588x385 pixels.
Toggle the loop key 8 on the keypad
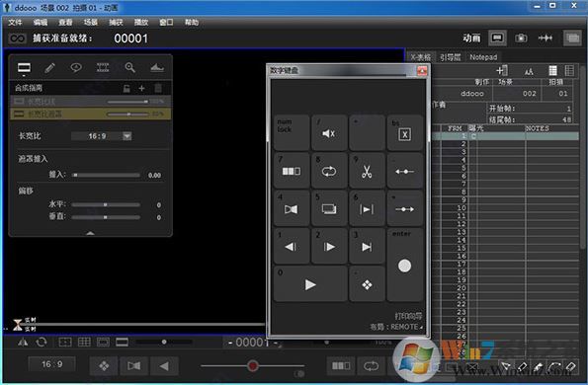click(x=329, y=171)
